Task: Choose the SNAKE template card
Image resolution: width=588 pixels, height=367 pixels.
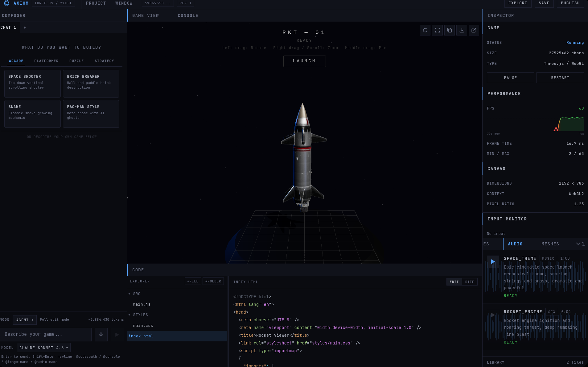Action: click(32, 114)
